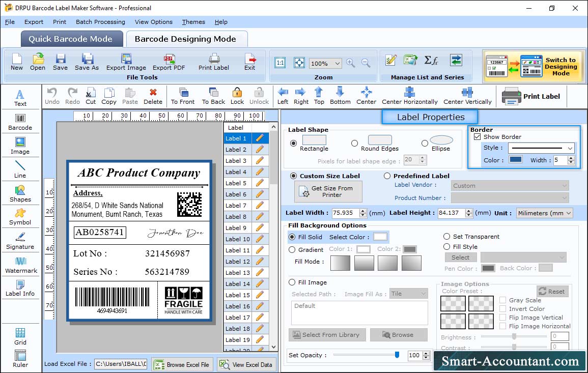
Task: Choose Fill Image option
Action: [x=292, y=282]
